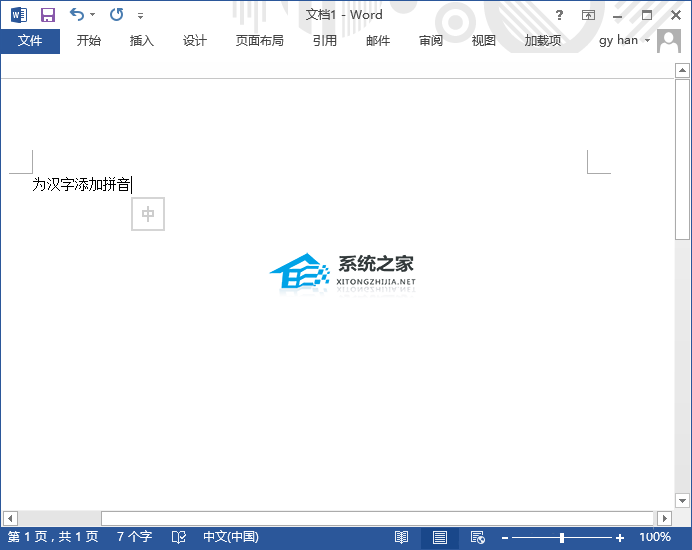Go to the 引用 tab
692x550 pixels.
pyautogui.click(x=325, y=41)
